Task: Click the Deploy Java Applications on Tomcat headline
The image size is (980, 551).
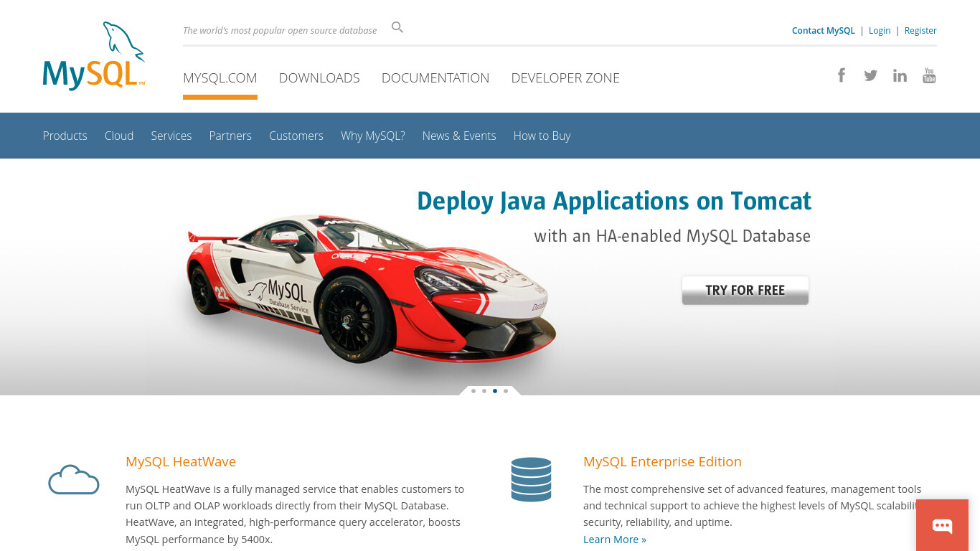Action: point(614,202)
